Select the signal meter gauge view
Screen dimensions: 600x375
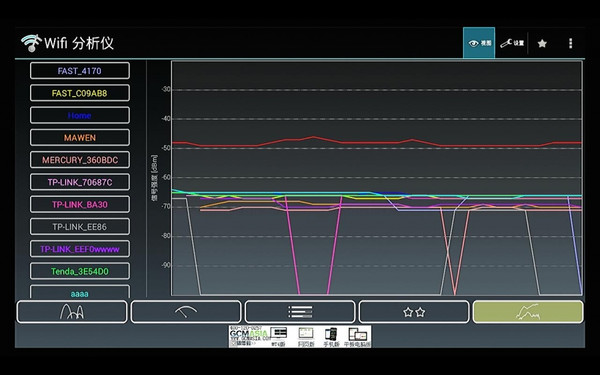[x=186, y=312]
